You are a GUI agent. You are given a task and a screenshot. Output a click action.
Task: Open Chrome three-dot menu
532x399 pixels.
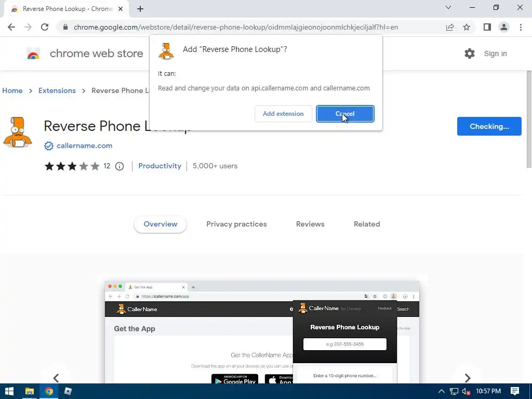tap(521, 27)
